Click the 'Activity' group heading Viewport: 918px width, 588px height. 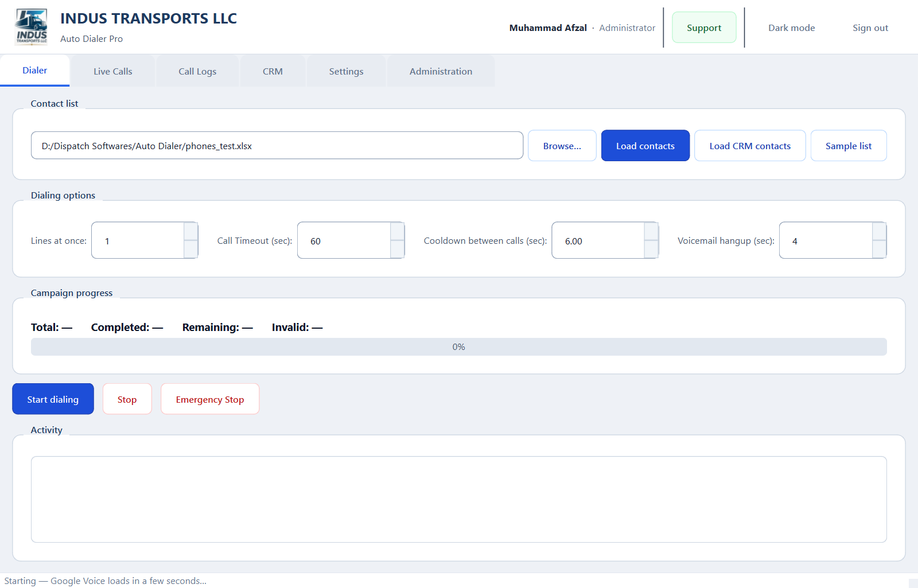click(46, 430)
